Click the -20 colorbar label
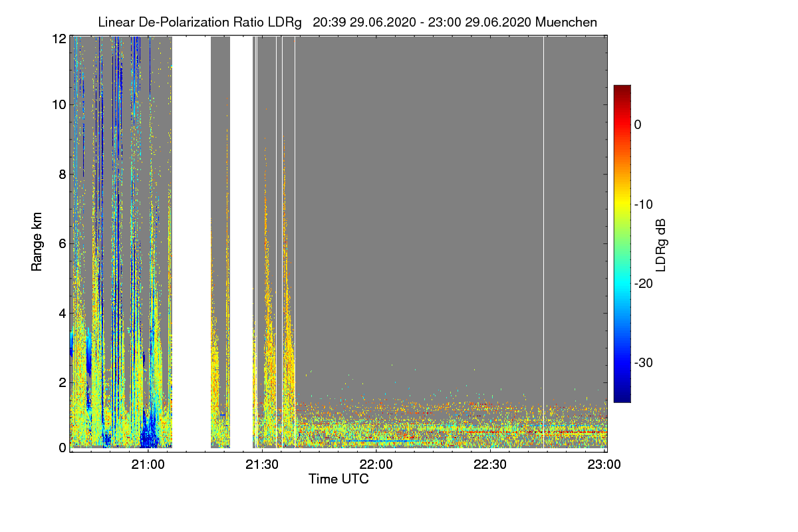Viewport: 798px width, 532px height. click(644, 283)
